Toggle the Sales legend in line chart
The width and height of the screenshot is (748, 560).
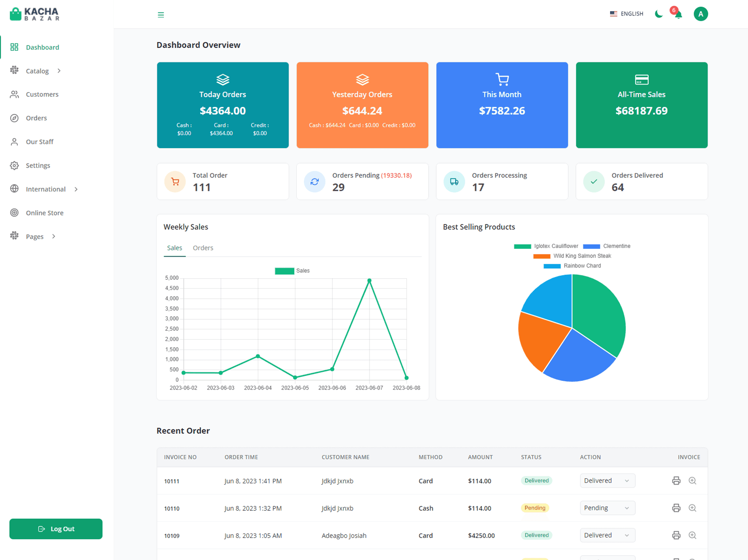[x=292, y=271]
